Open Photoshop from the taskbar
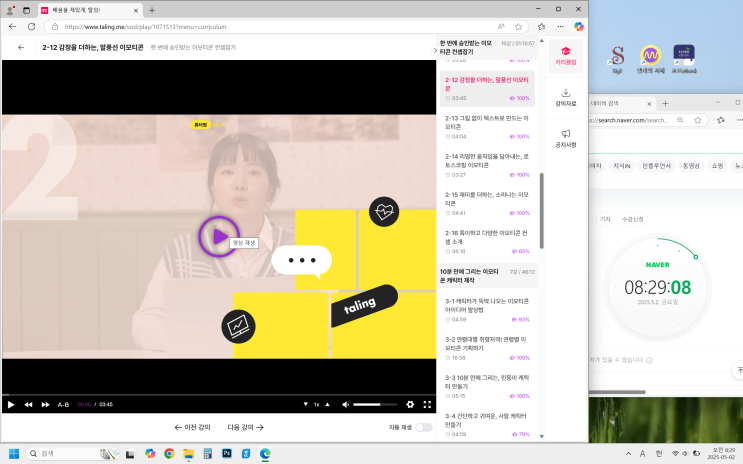743x464 pixels. tap(227, 454)
